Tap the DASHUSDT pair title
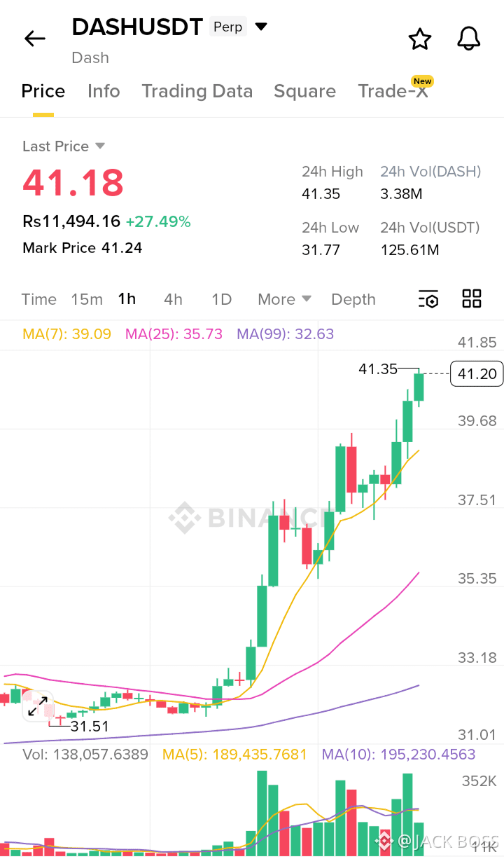 [137, 27]
